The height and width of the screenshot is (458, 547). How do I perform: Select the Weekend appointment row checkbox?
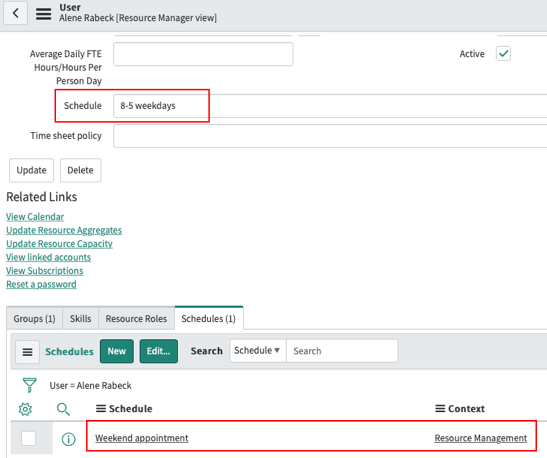click(28, 438)
